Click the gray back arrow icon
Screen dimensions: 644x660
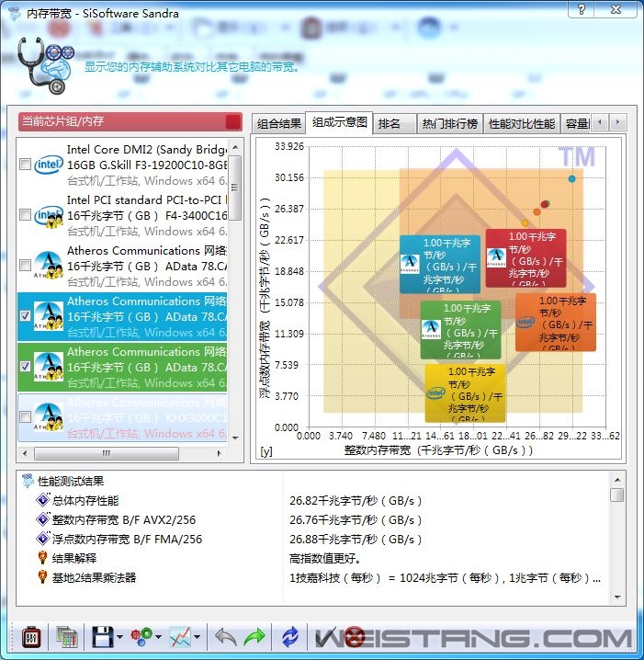(225, 636)
